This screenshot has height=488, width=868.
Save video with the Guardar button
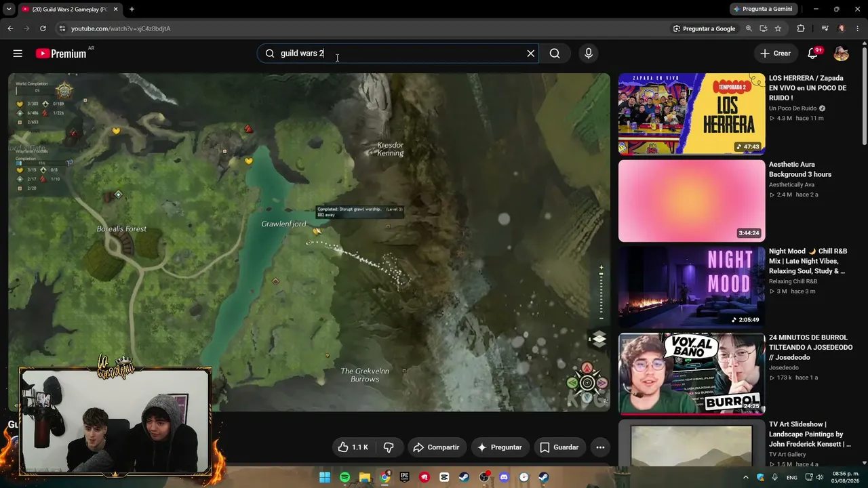(x=560, y=447)
